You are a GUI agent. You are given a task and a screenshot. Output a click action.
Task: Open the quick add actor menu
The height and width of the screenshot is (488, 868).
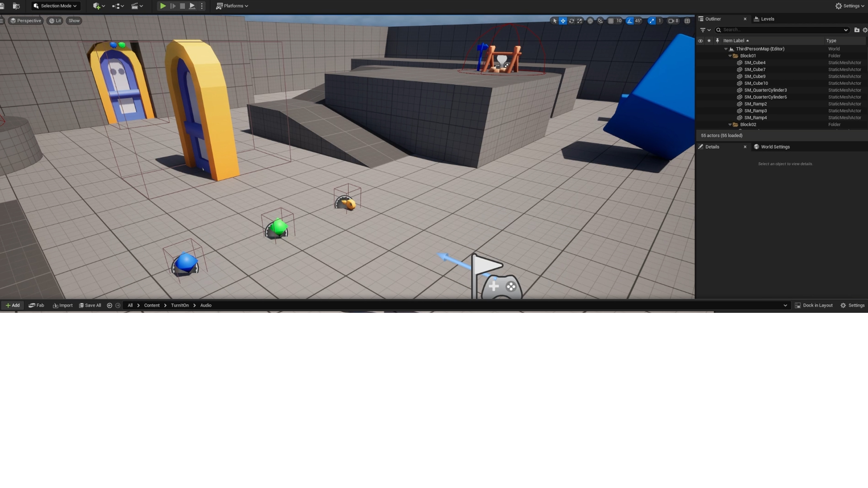point(99,6)
